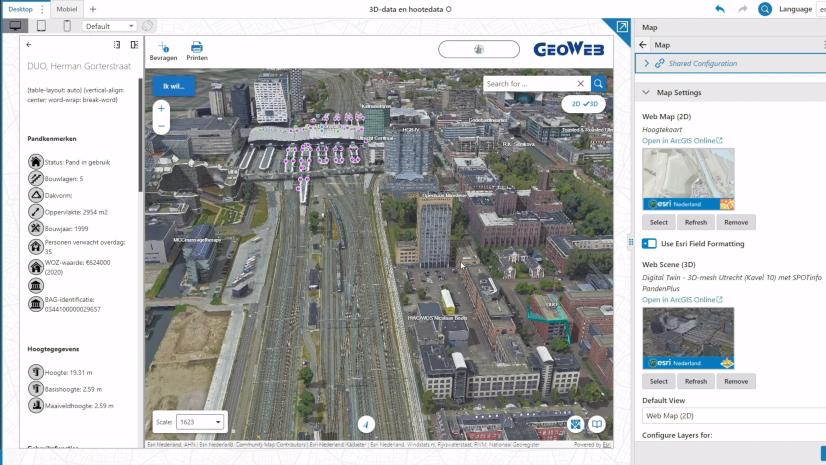Screen dimensions: 826x465
Task: Click the Printen printer icon
Action: tap(197, 47)
